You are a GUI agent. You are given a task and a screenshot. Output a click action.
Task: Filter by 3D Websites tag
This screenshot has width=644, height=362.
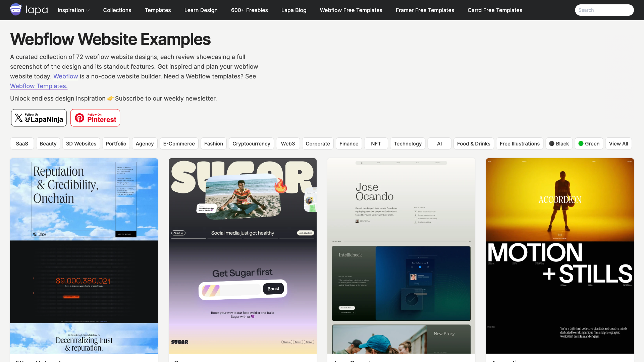[81, 143]
